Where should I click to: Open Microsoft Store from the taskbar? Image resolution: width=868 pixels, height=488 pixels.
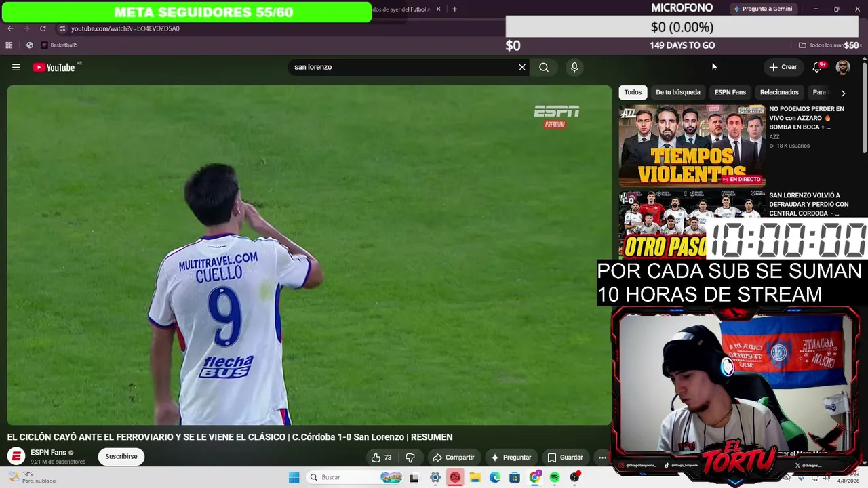click(x=515, y=477)
